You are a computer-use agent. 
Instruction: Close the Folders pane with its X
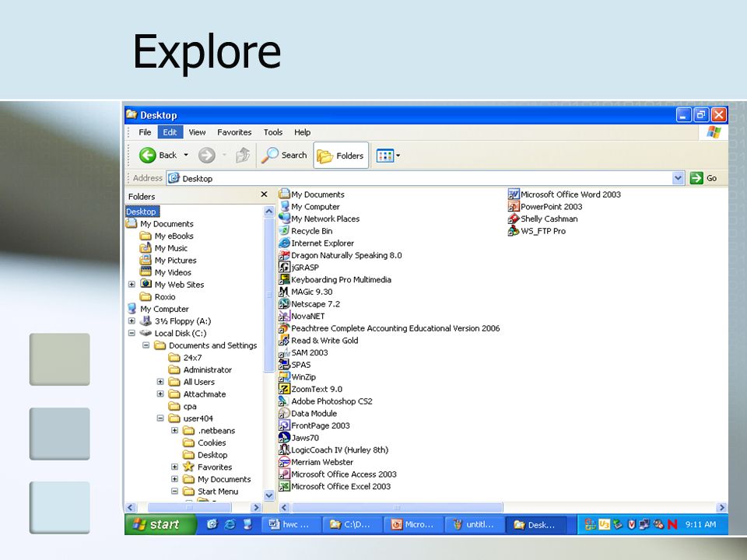pos(264,194)
